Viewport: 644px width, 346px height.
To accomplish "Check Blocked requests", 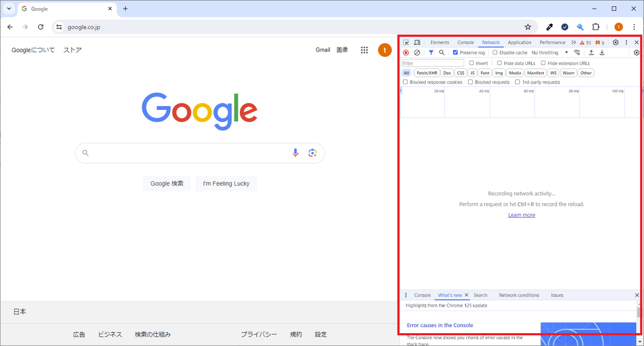I will (x=470, y=82).
